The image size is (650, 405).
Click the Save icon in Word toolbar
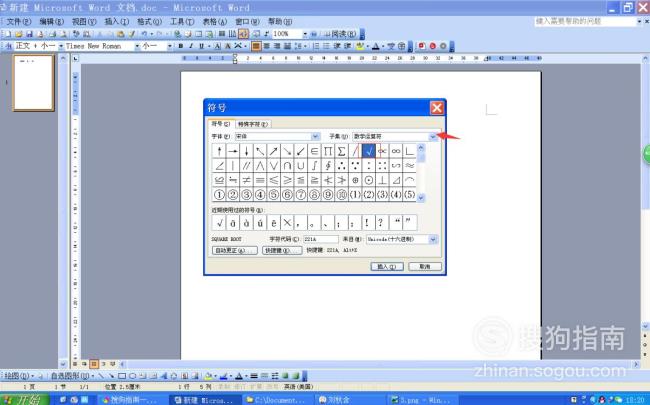click(29, 34)
